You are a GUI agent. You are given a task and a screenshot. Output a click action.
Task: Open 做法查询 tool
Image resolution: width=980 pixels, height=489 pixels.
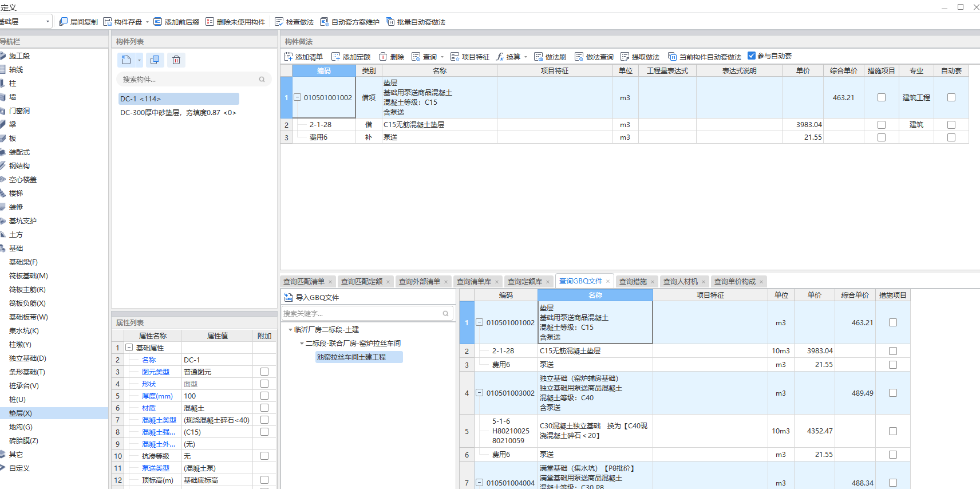pos(594,57)
